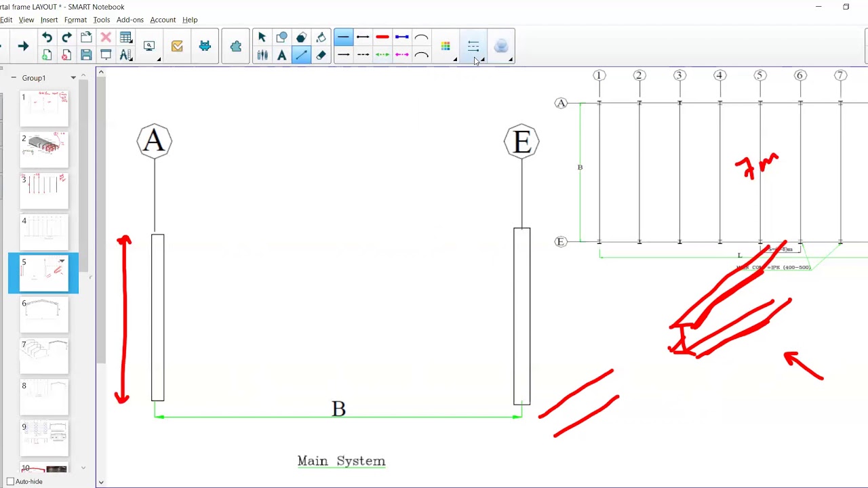Select the Eraser tool
This screenshot has height=488, width=868.
click(321, 55)
